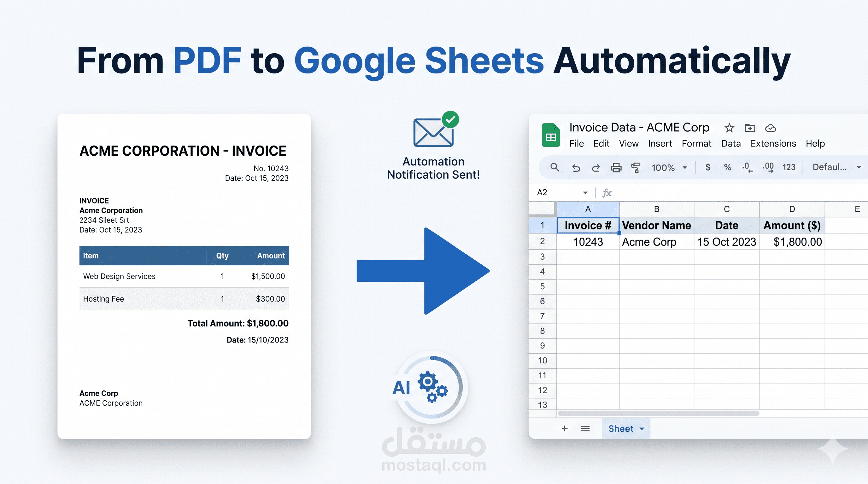Image resolution: width=868 pixels, height=484 pixels.
Task: Click the $1,800.00 spreadsheet cell
Action: 792,242
